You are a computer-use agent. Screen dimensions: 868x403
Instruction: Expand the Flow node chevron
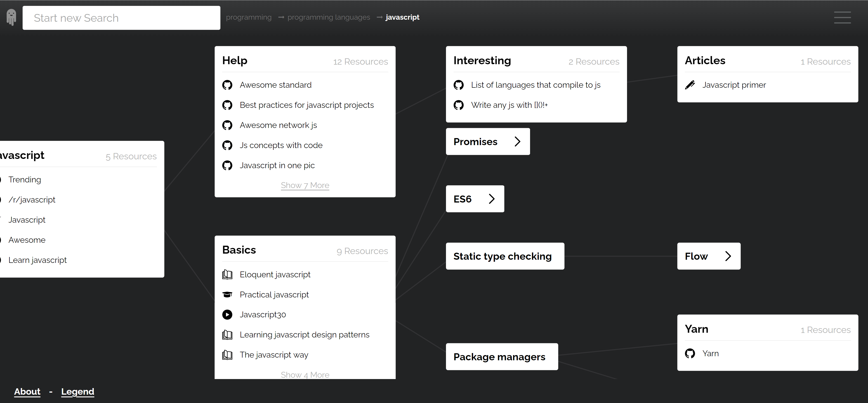pyautogui.click(x=728, y=256)
